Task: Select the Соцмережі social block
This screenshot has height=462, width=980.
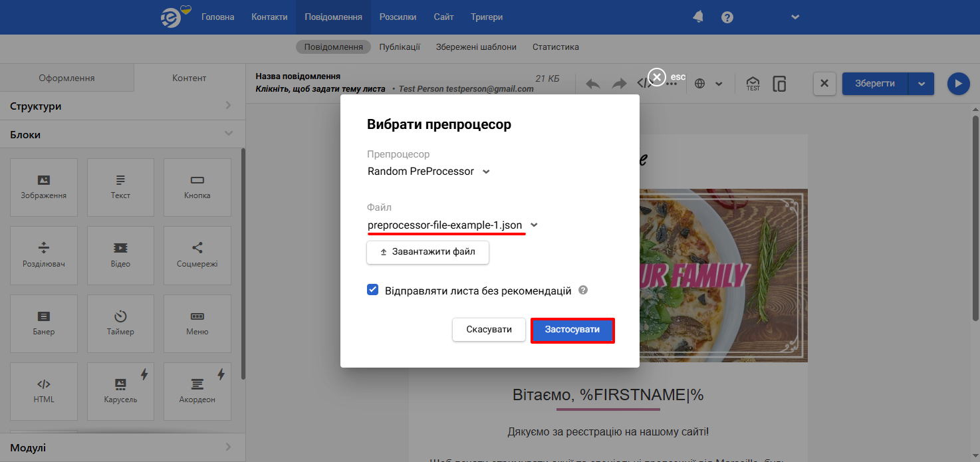Action: tap(197, 255)
